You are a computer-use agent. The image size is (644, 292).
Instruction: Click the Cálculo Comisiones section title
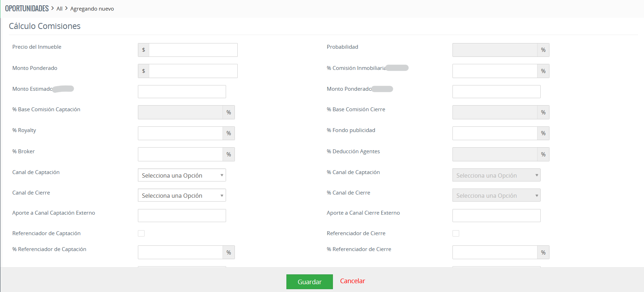click(45, 26)
